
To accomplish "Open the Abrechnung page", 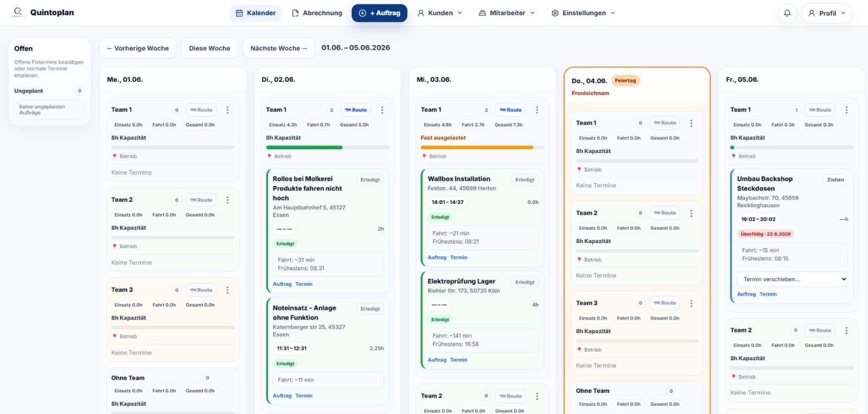I will click(x=317, y=13).
